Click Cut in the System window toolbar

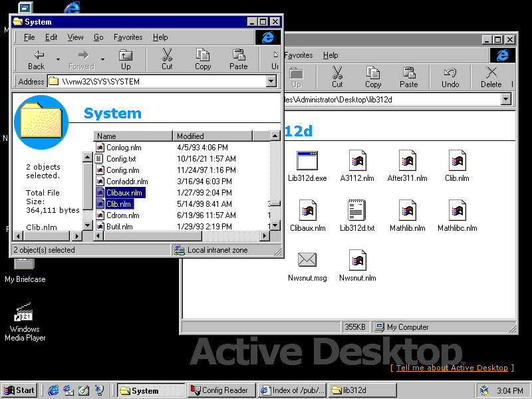pos(167,60)
